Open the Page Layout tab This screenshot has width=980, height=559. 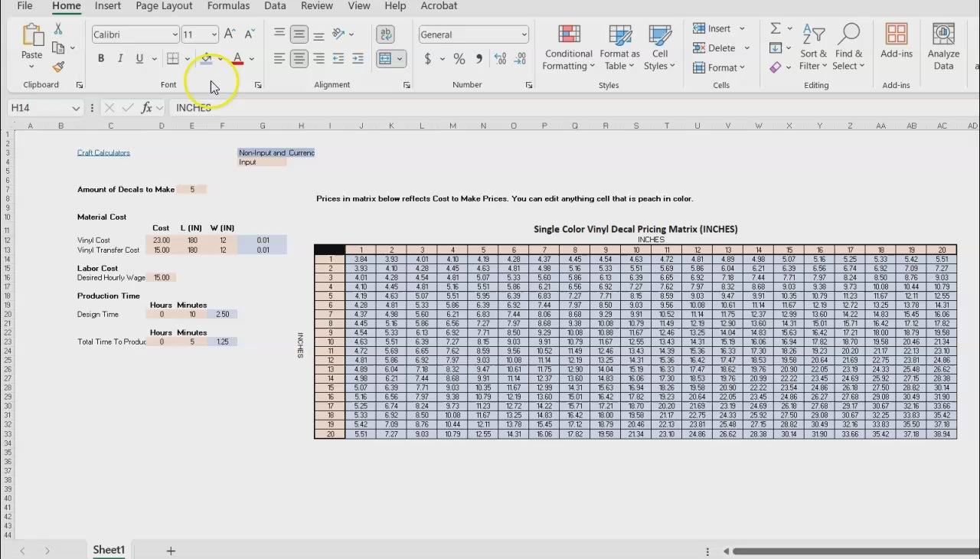point(164,6)
